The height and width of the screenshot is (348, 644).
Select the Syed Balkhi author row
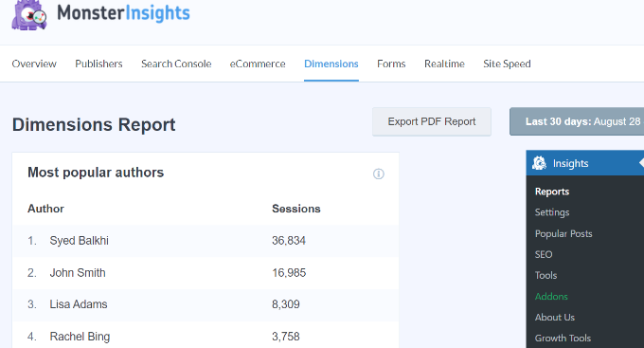coord(206,241)
